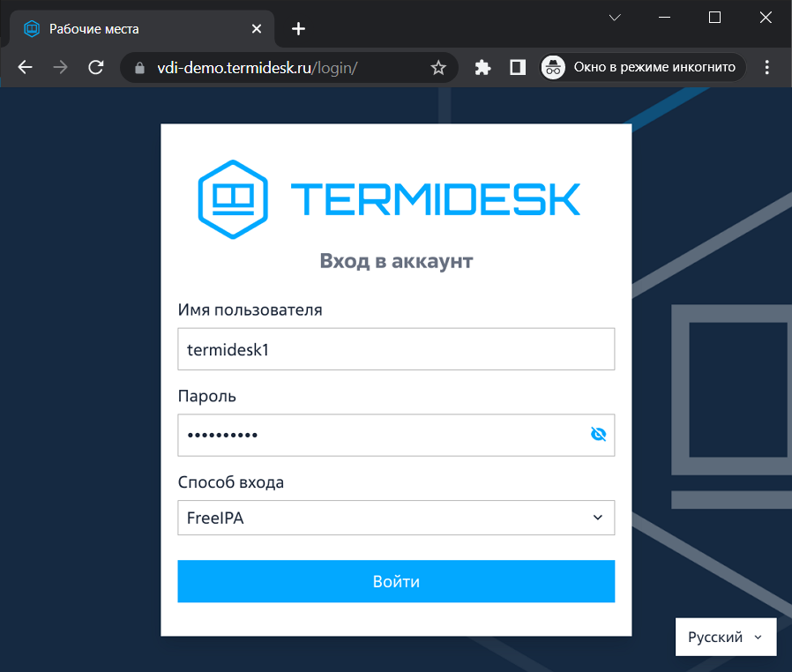Click the Имя пользователя label
Screen dimensions: 792x672
click(x=250, y=310)
